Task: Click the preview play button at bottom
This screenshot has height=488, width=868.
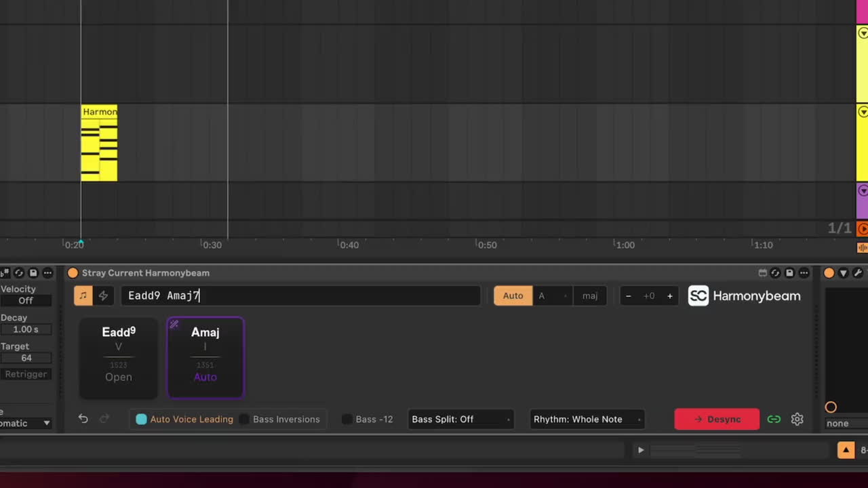Action: pos(640,450)
